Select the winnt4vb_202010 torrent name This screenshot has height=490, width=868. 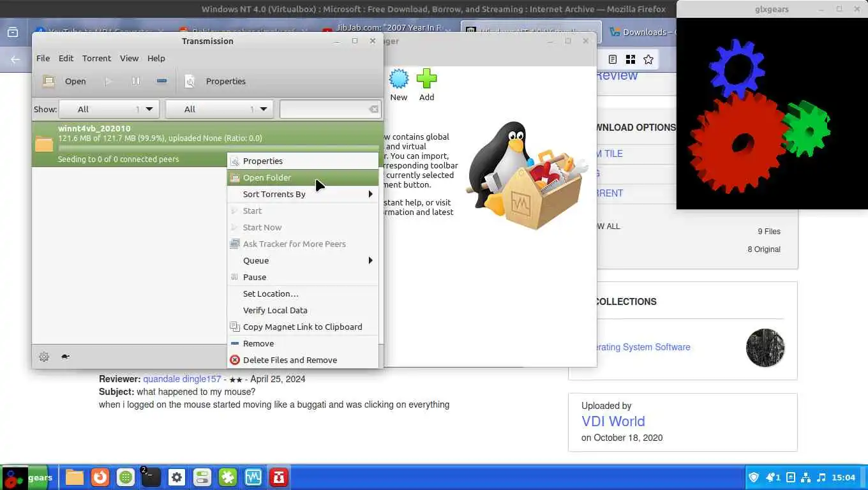click(94, 129)
